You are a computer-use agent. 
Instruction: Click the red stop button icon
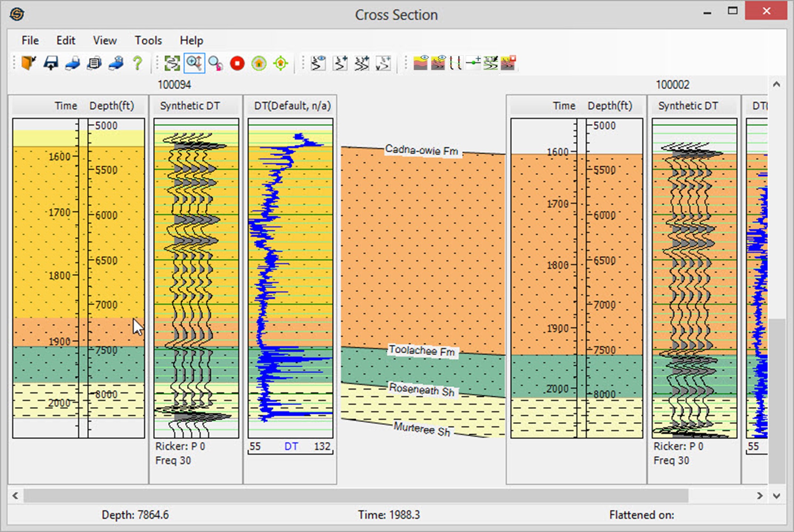click(x=237, y=63)
